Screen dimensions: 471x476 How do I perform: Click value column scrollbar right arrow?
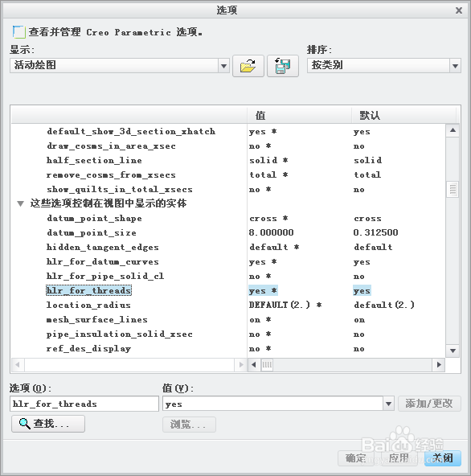tap(439, 364)
